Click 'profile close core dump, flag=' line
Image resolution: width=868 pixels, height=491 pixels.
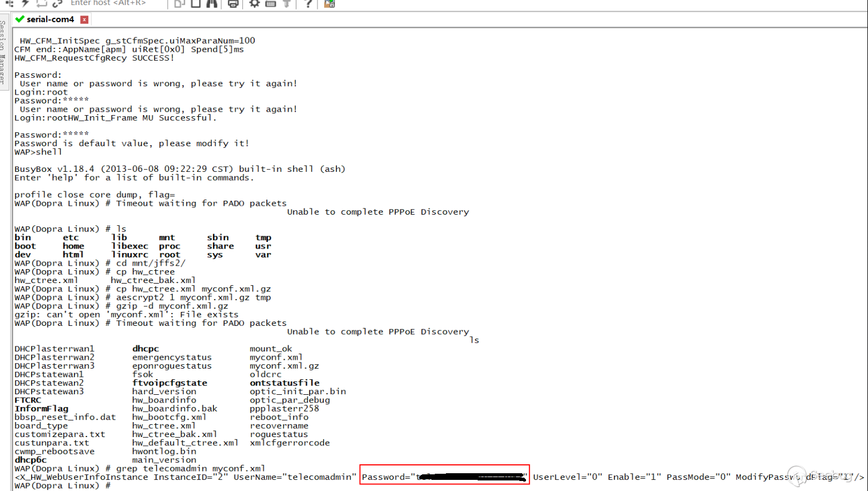[95, 195]
